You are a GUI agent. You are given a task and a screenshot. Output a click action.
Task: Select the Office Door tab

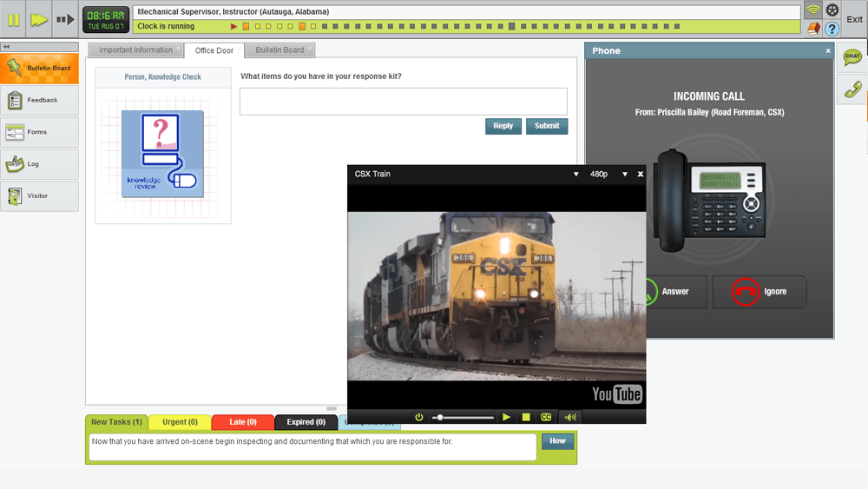214,50
